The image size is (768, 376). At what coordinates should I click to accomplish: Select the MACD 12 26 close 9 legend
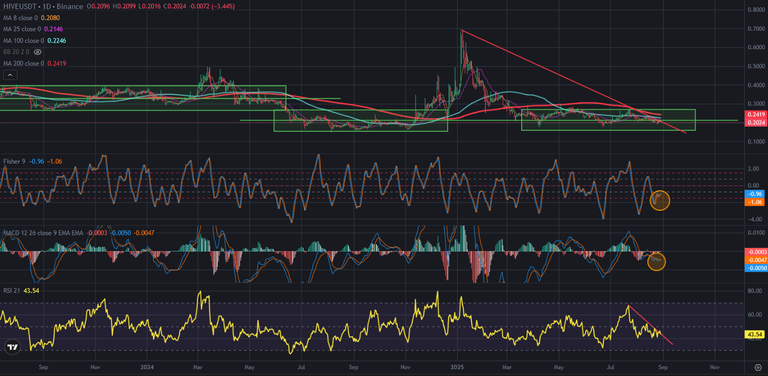pos(44,233)
